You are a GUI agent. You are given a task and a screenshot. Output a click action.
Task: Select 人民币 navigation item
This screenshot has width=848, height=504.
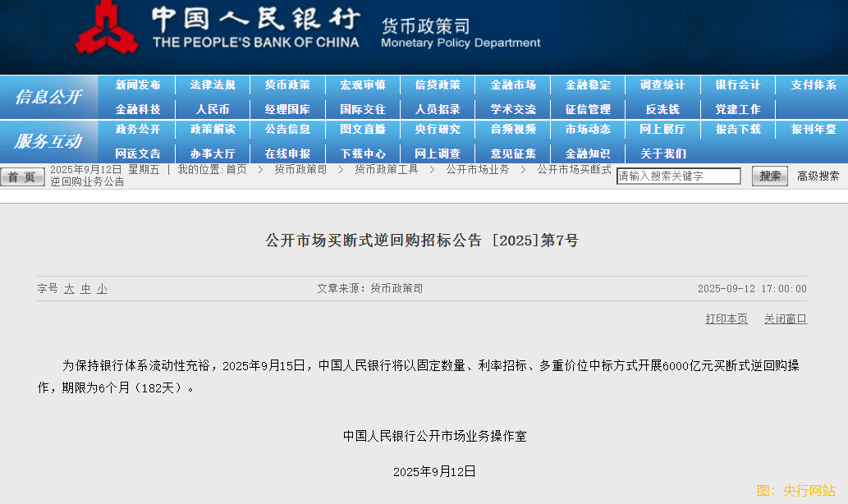point(213,109)
